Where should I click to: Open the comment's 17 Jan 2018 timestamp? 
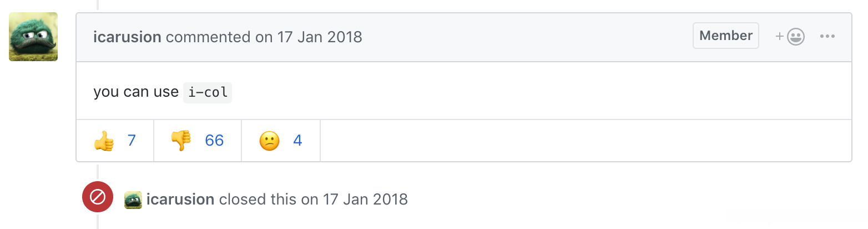(x=319, y=37)
